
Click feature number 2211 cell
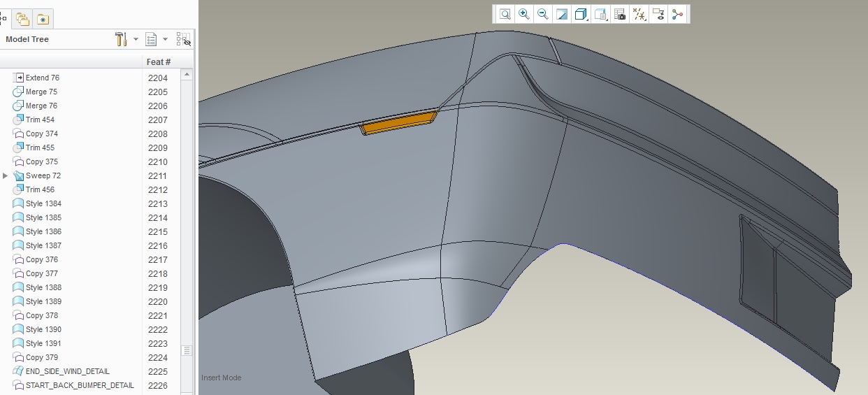(158, 175)
